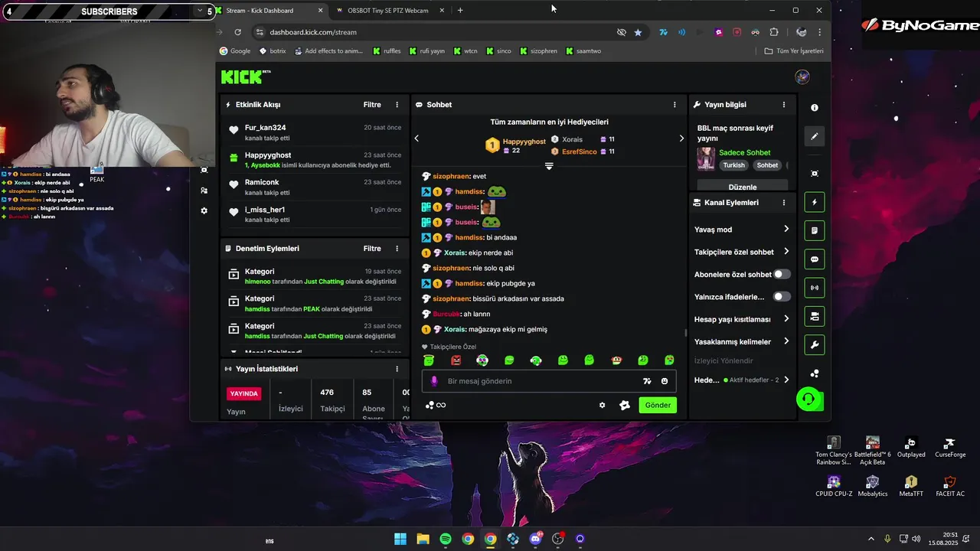Screen dimensions: 980x551
Task: Bookmark this page with the star icon
Action: (638, 32)
